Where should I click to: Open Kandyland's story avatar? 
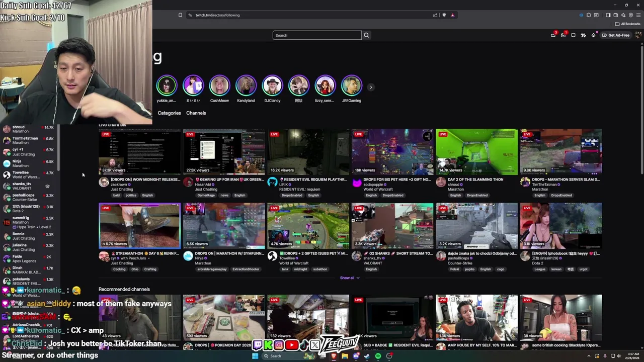pyautogui.click(x=246, y=85)
